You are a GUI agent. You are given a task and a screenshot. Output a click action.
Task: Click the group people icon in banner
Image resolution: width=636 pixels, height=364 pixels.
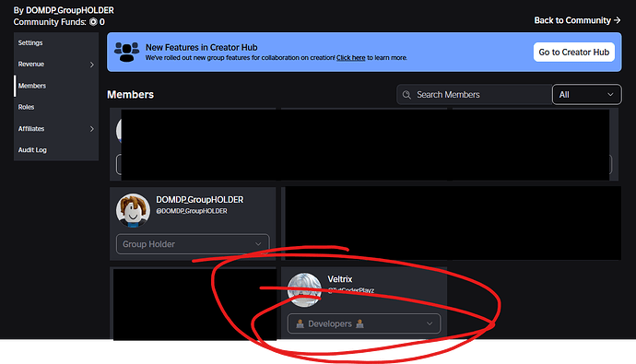pos(126,52)
